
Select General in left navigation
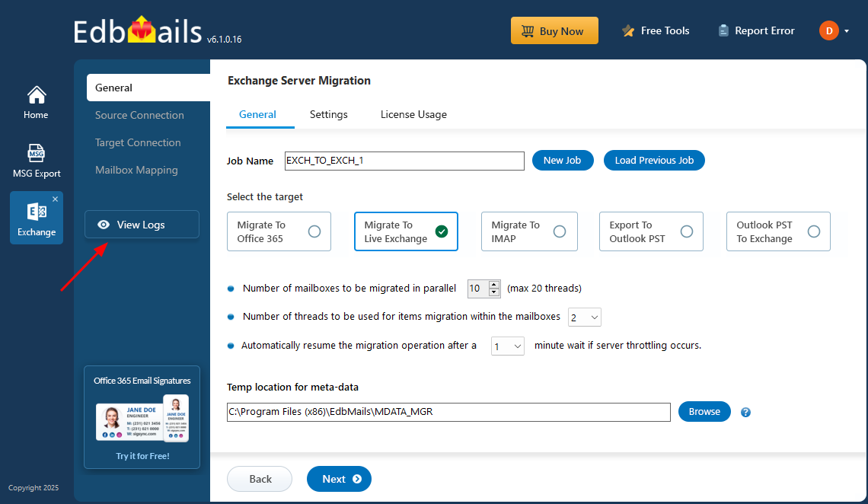click(148, 88)
